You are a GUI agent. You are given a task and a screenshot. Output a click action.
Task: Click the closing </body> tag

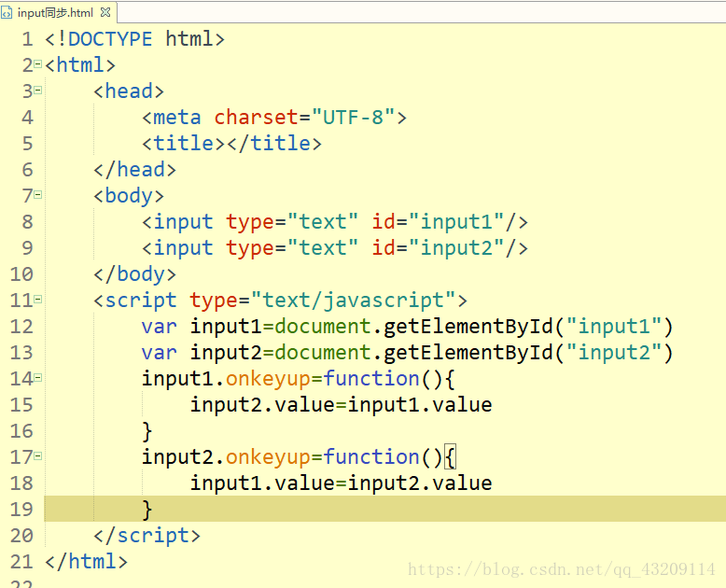tap(134, 274)
